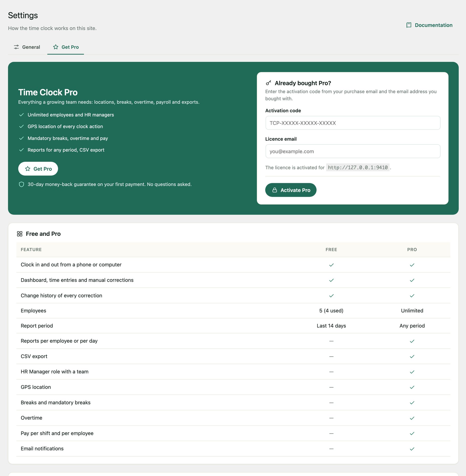Click Pro checkmark for Overtime row
Image resolution: width=466 pixels, height=476 pixels.
[412, 418]
